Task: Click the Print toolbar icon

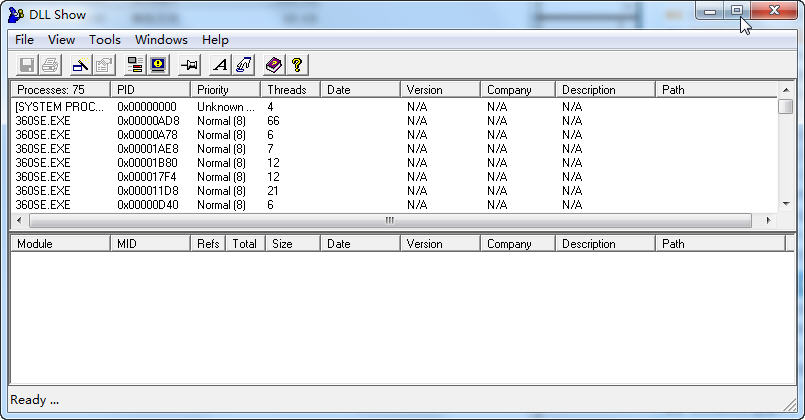Action: click(x=50, y=65)
